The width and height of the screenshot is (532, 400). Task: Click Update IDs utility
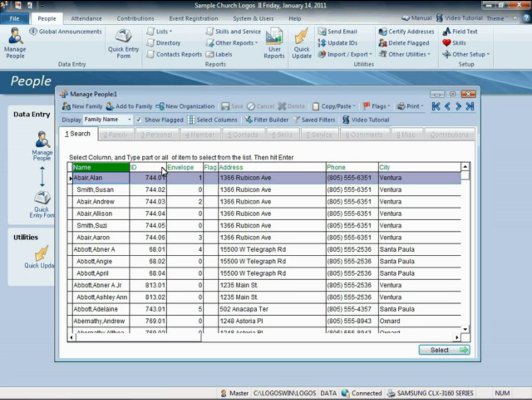[337, 43]
